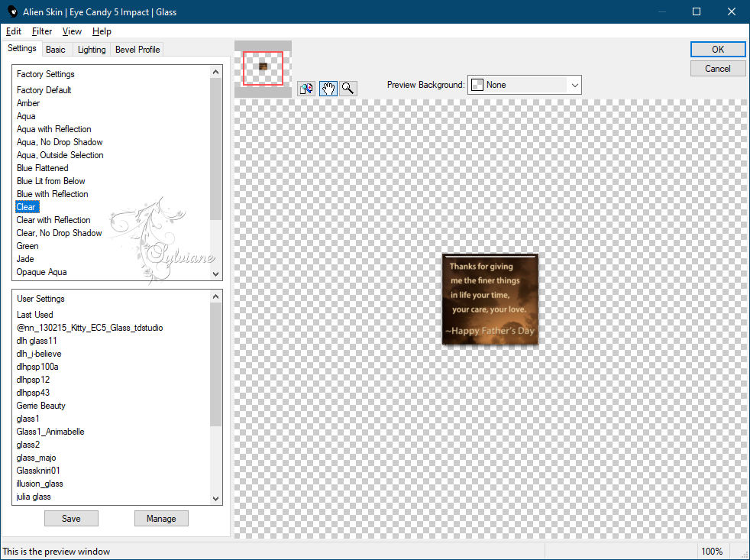
Task: Select the dlhpsp12 user setting
Action: point(33,380)
